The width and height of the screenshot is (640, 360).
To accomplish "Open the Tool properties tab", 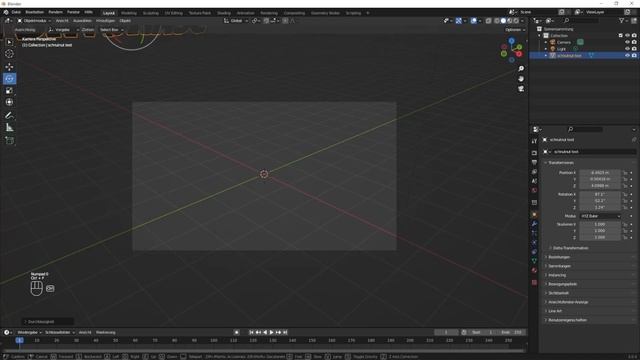I will point(534,141).
